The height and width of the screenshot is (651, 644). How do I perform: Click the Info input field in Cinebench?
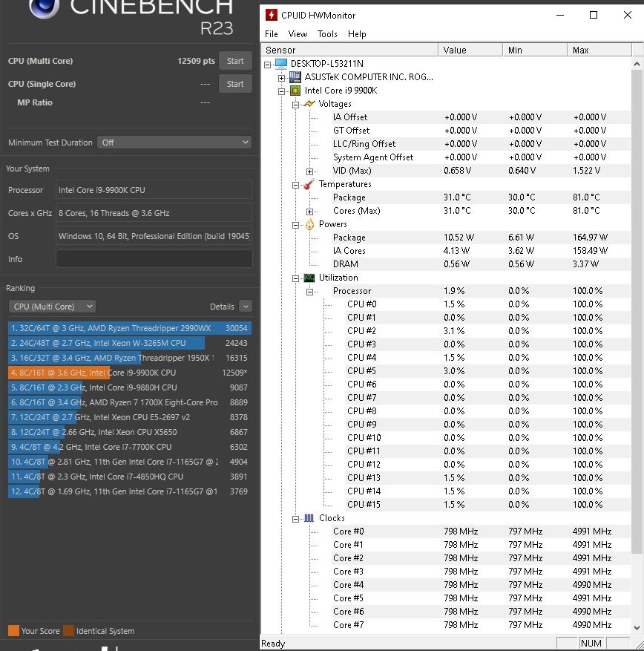[x=154, y=258]
